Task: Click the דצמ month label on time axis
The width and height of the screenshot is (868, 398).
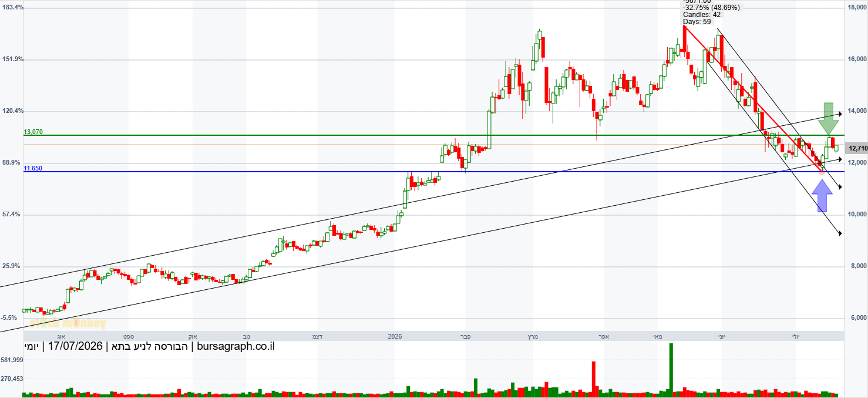Action: pos(317,336)
